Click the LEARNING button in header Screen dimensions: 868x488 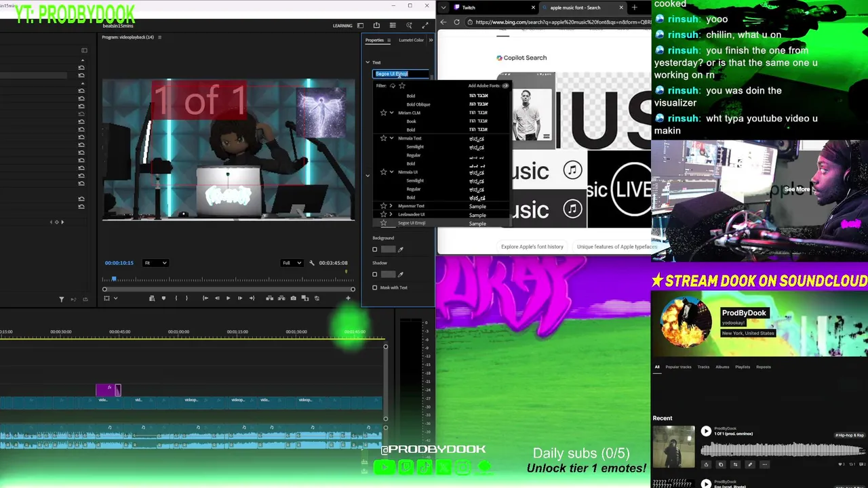pyautogui.click(x=342, y=26)
